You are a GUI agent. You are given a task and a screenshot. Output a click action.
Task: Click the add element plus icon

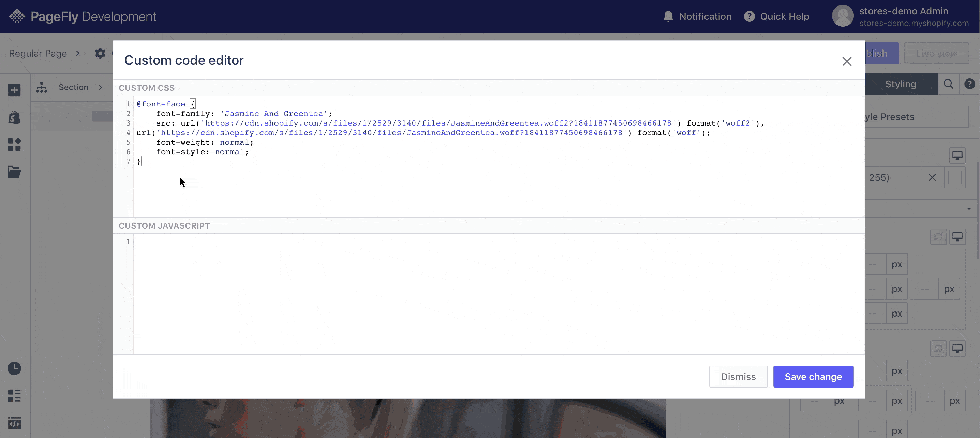pos(14,90)
